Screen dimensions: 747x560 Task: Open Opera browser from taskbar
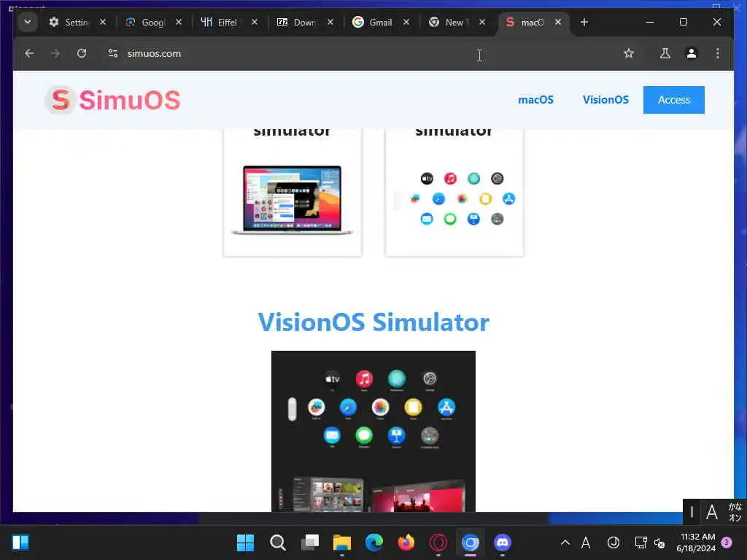pos(438,542)
